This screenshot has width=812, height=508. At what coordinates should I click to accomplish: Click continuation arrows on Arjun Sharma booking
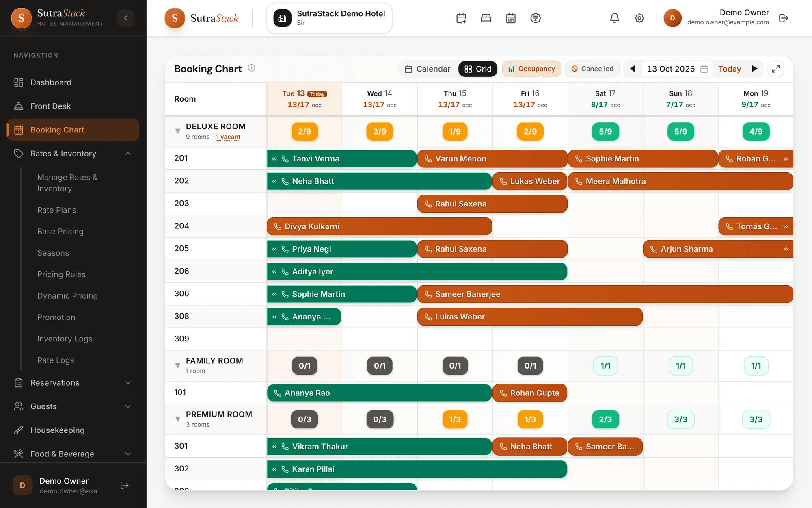click(x=786, y=249)
